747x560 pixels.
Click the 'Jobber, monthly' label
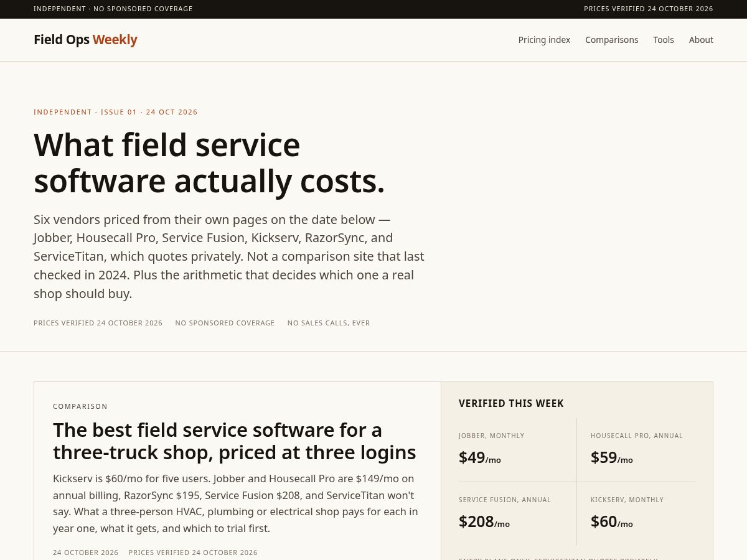click(492, 436)
